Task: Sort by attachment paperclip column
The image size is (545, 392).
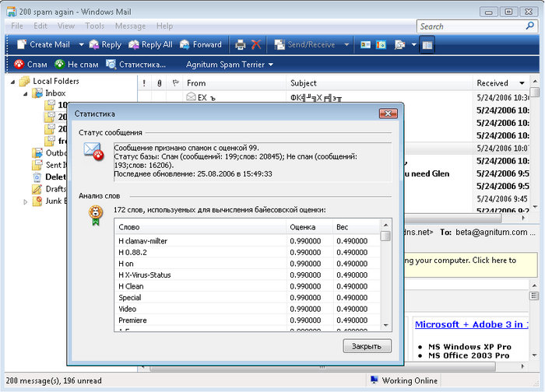Action: click(x=159, y=83)
